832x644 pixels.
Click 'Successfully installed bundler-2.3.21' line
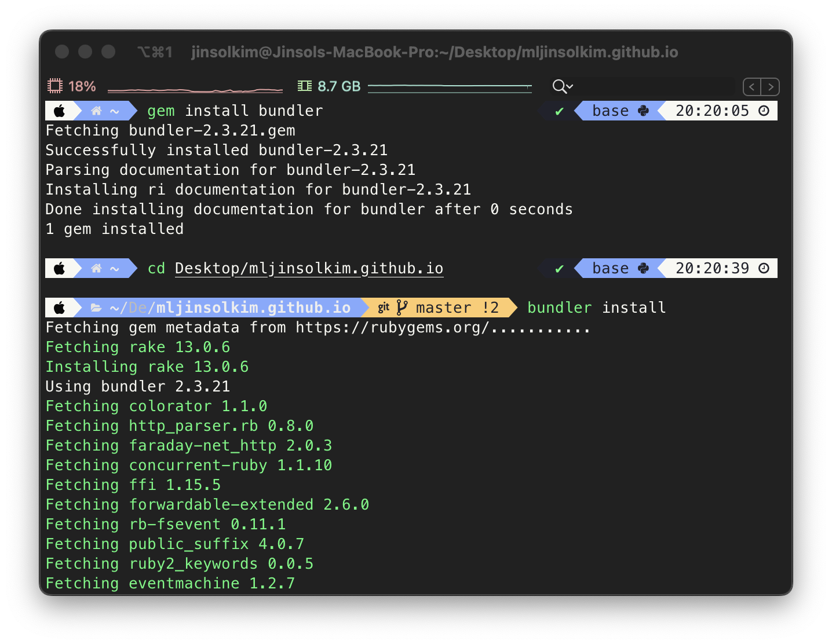pyautogui.click(x=217, y=151)
